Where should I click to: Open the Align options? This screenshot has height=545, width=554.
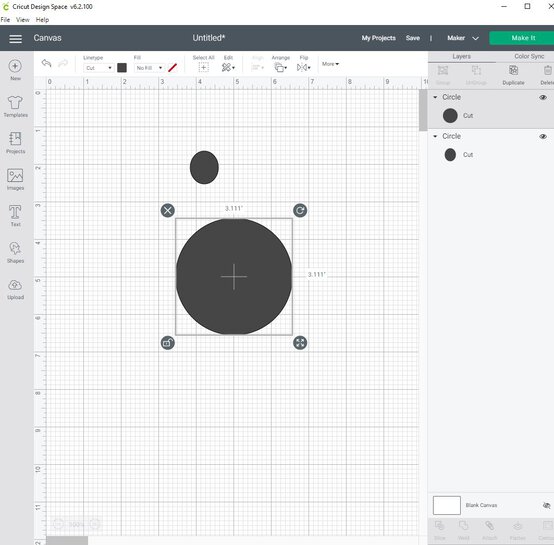pos(257,67)
